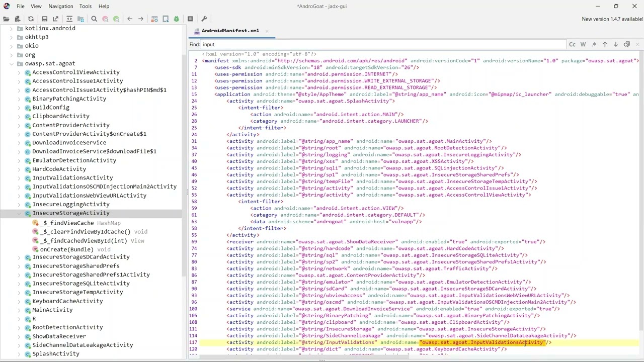Viewport: 644px width, 362px height.
Task: Toggle deobfuscation mode
Action: [154, 19]
